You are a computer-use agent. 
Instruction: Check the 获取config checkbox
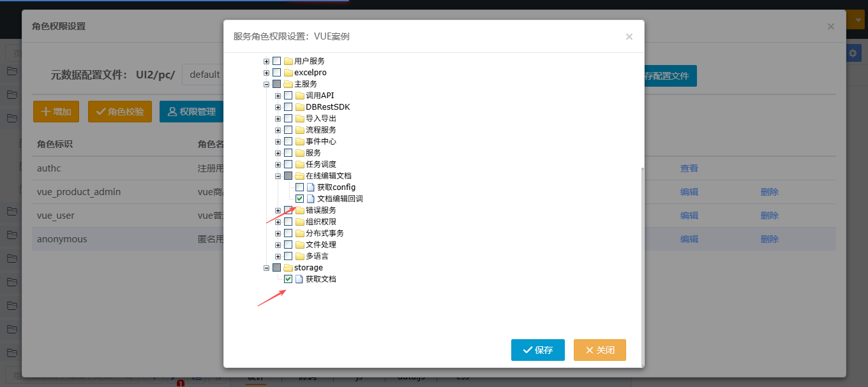click(299, 187)
